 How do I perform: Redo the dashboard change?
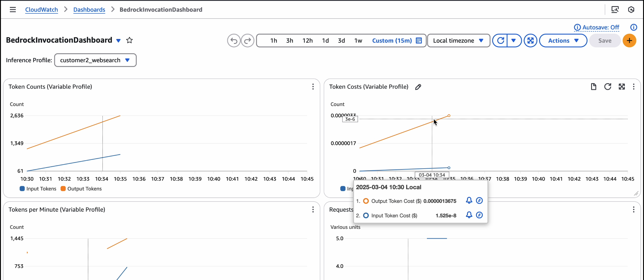pyautogui.click(x=248, y=41)
